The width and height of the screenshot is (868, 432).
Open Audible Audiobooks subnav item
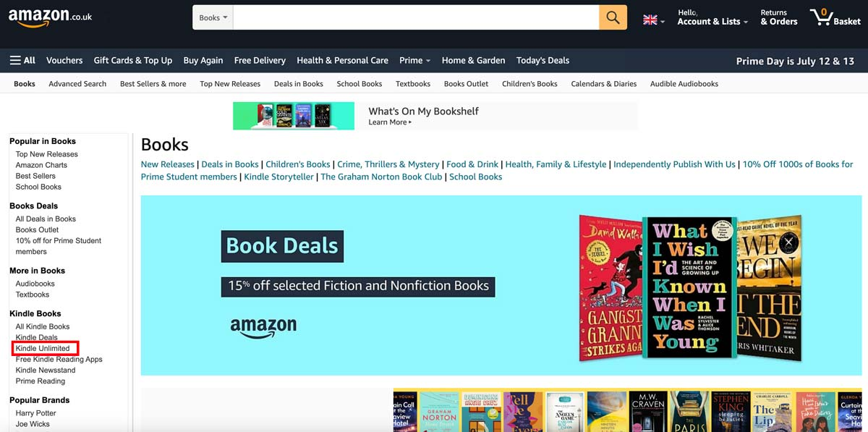click(684, 84)
